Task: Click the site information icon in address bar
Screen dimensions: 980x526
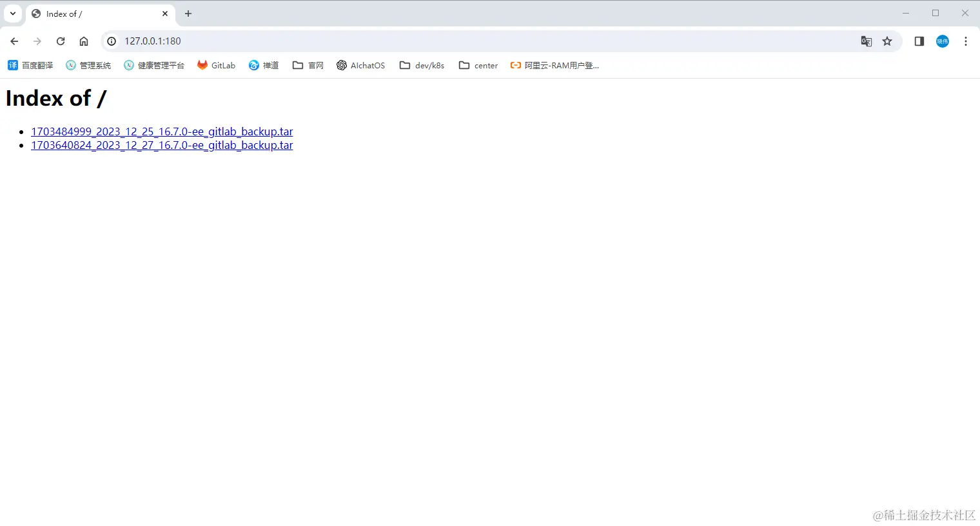Action: click(x=112, y=41)
